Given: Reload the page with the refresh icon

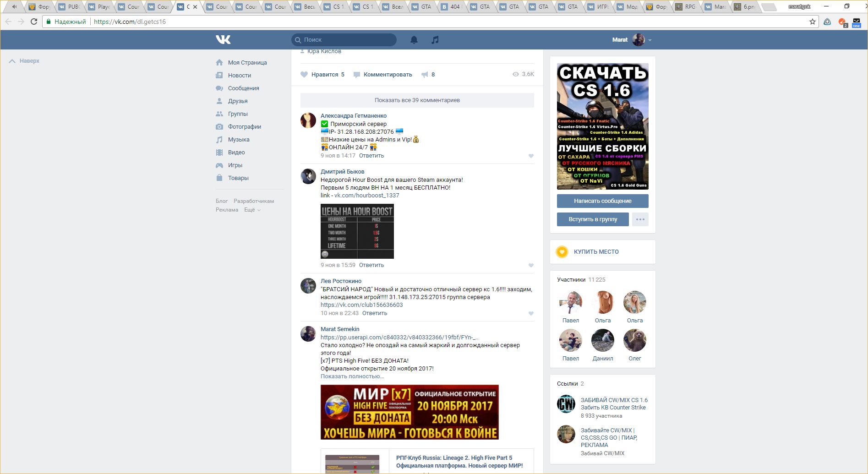Looking at the screenshot, I should (x=34, y=22).
